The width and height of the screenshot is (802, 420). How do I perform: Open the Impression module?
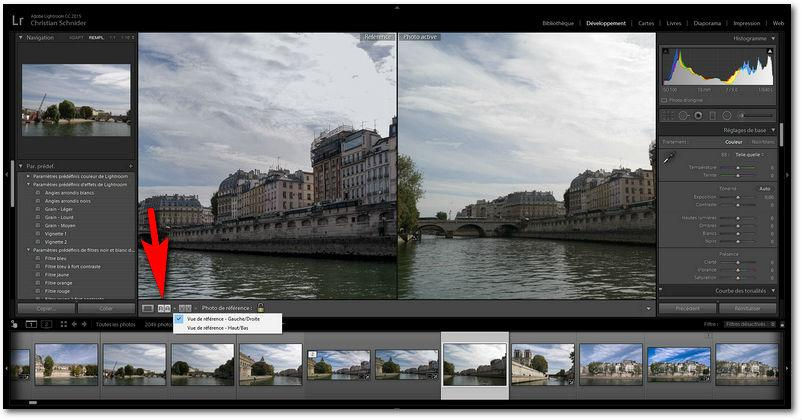(747, 24)
